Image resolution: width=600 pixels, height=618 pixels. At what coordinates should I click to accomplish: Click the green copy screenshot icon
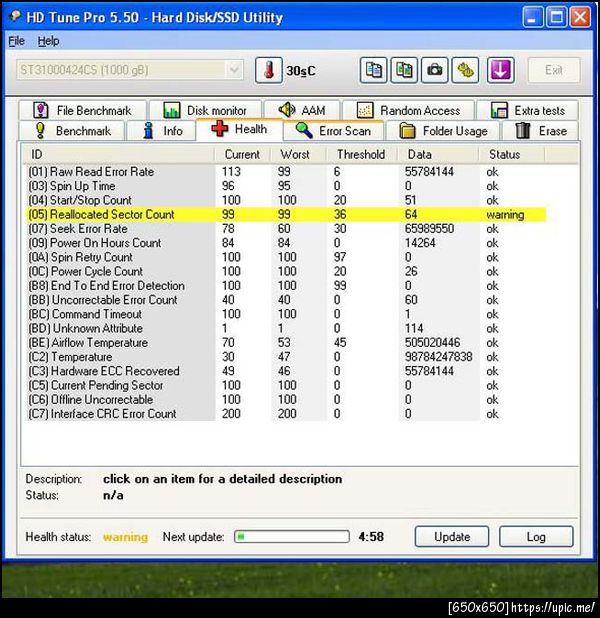[x=404, y=71]
